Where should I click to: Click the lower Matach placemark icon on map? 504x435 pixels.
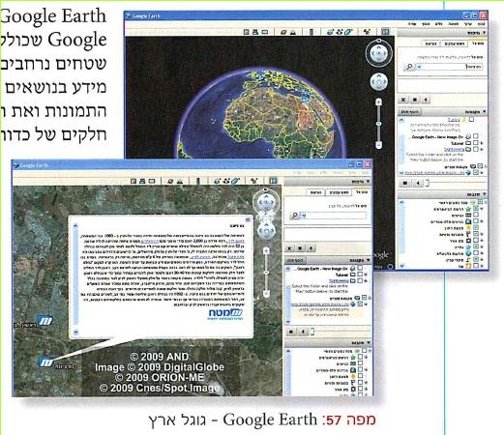click(x=46, y=362)
